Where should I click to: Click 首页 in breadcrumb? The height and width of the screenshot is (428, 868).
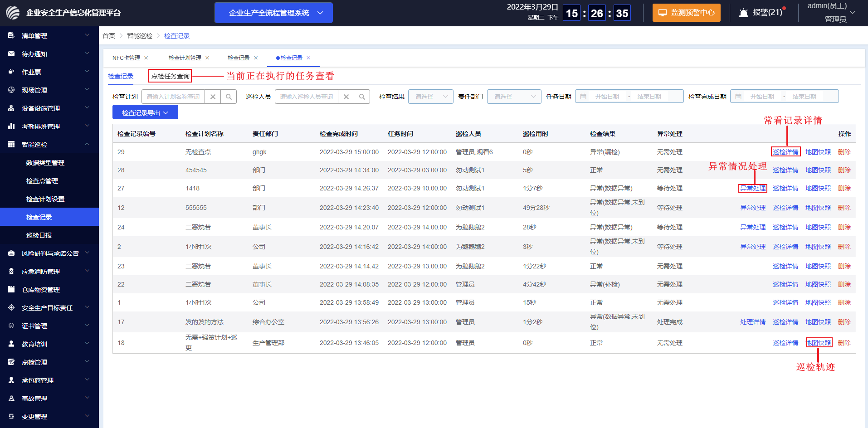click(109, 36)
